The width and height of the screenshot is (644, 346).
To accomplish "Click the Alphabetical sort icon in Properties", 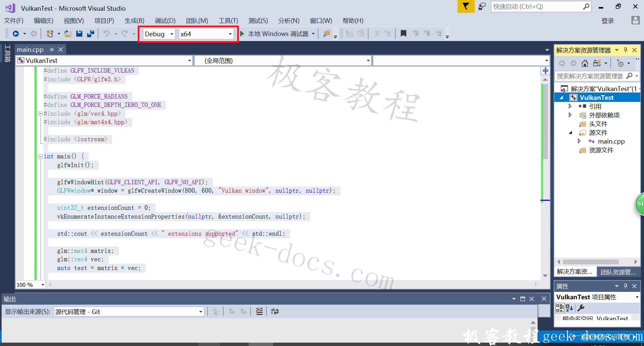I will [x=569, y=308].
